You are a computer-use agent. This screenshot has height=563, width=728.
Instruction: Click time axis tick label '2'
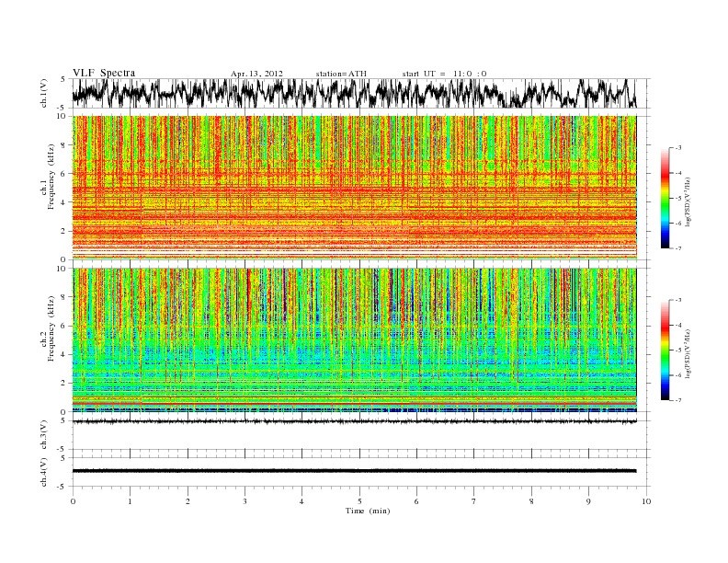(x=188, y=501)
